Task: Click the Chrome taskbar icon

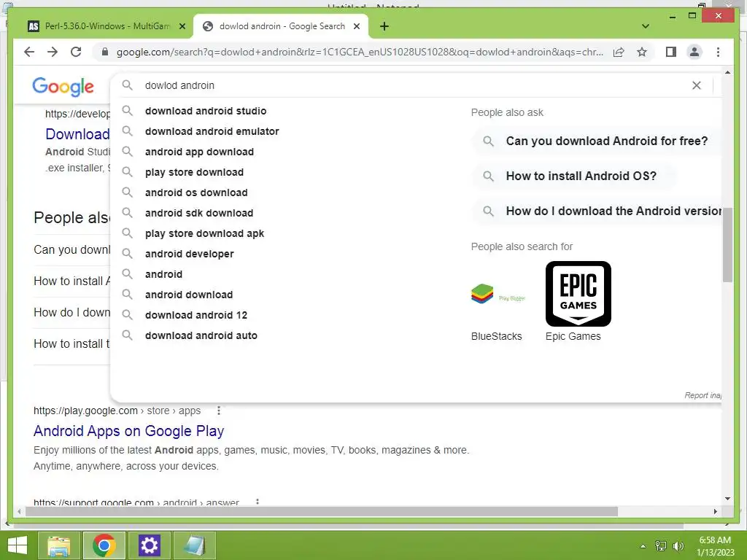Action: 104,545
